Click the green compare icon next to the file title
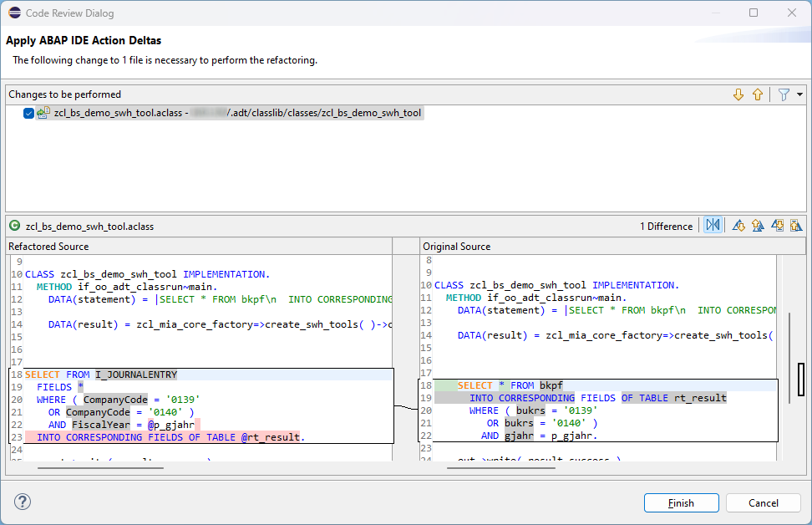This screenshot has width=812, height=525. pos(14,226)
